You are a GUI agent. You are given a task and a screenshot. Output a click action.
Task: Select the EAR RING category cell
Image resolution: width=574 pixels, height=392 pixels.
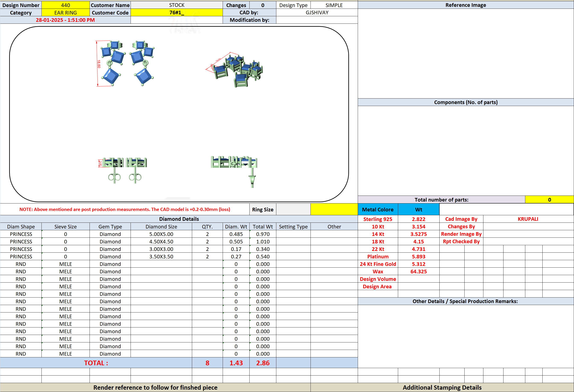click(x=65, y=13)
